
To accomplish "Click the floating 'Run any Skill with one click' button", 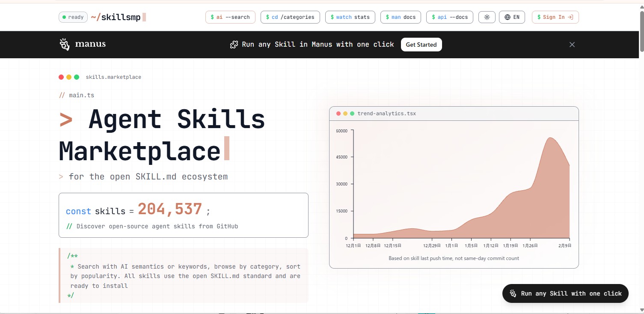I will pos(565,293).
